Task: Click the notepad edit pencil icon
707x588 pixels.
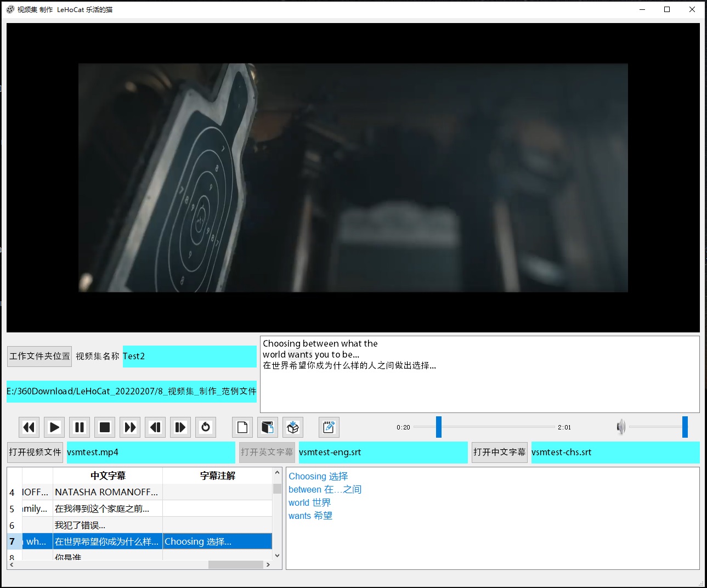Action: pos(329,427)
